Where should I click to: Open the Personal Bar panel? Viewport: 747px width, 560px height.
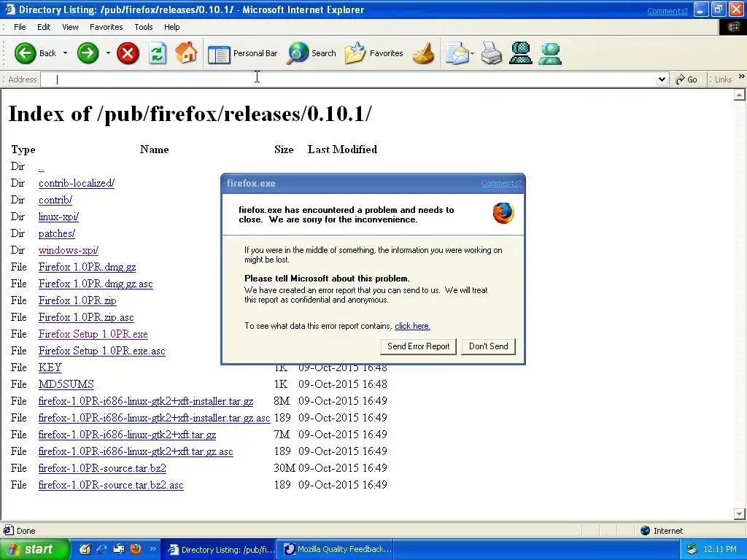point(243,53)
